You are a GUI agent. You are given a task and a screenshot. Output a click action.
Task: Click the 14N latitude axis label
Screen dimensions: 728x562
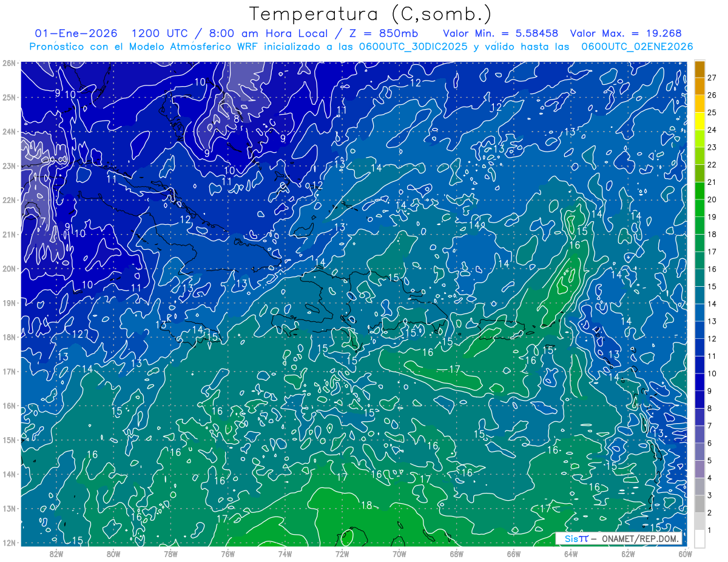(x=8, y=474)
